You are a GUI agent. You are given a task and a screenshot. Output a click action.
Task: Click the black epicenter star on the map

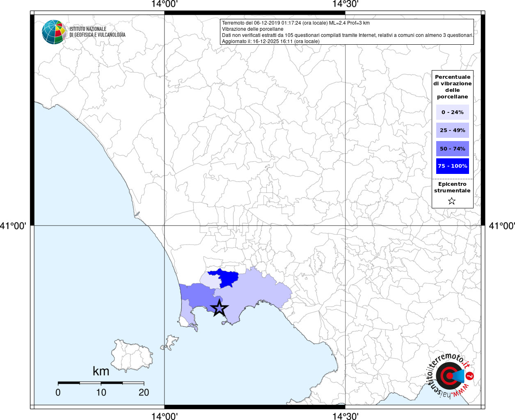[x=219, y=308]
